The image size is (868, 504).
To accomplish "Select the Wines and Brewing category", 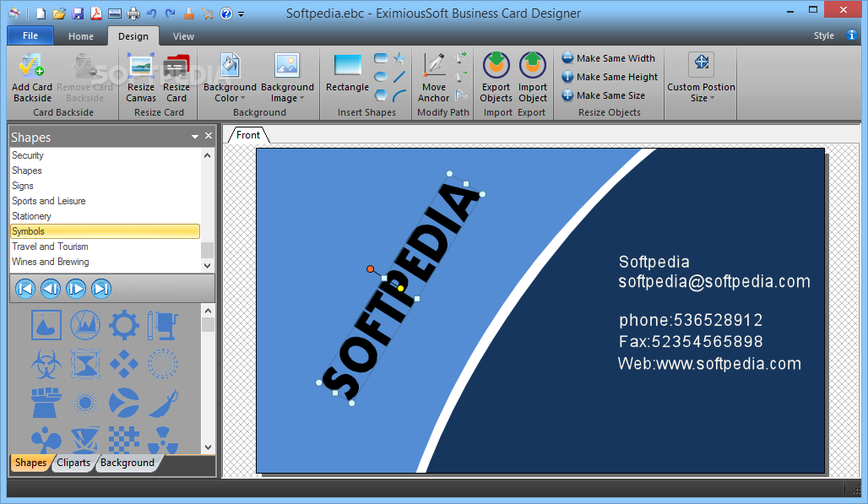I will click(106, 262).
